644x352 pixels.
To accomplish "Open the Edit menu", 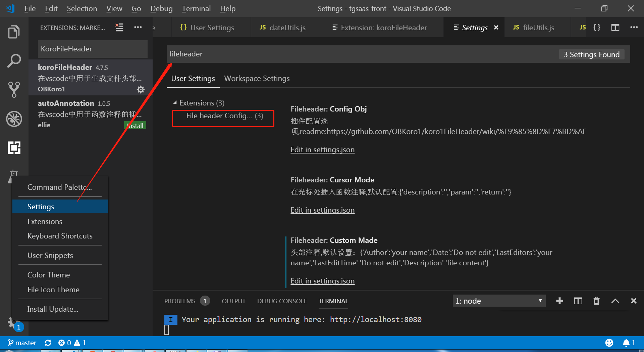I will click(51, 9).
